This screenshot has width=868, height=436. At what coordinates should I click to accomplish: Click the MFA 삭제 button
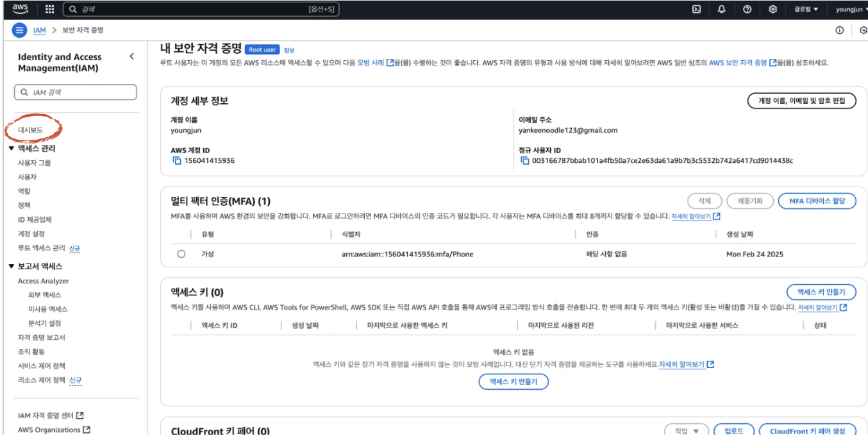pyautogui.click(x=705, y=201)
